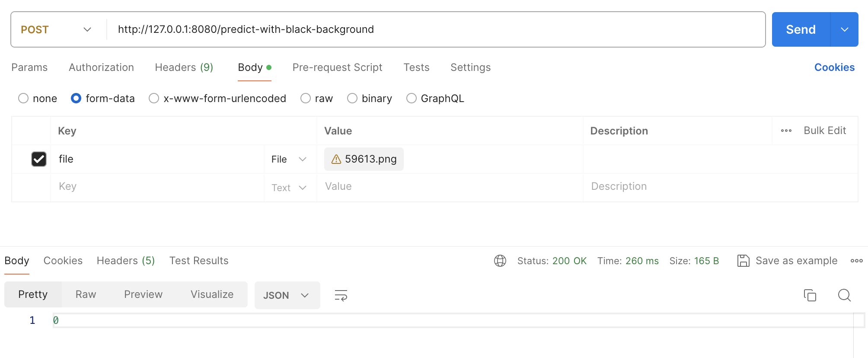Click the warning icon on 59613.png
The width and height of the screenshot is (868, 358).
[336, 160]
